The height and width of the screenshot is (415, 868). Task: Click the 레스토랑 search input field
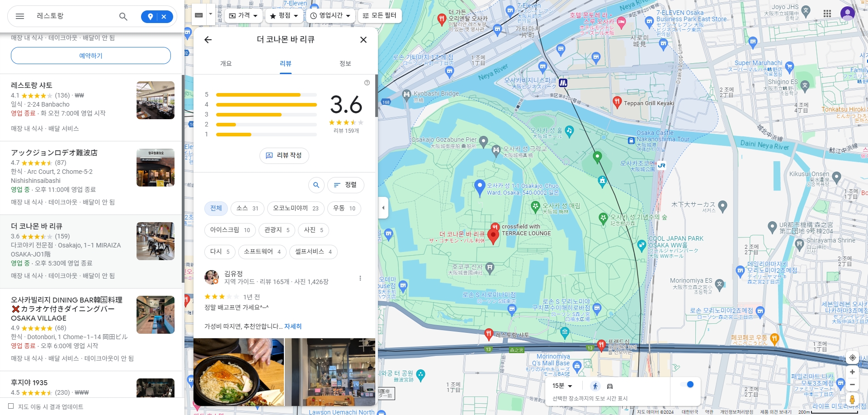72,16
